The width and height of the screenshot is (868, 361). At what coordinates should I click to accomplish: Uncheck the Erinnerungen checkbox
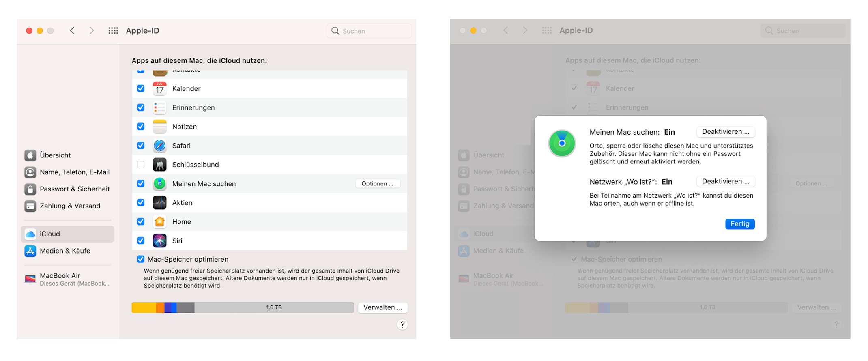[x=141, y=107]
